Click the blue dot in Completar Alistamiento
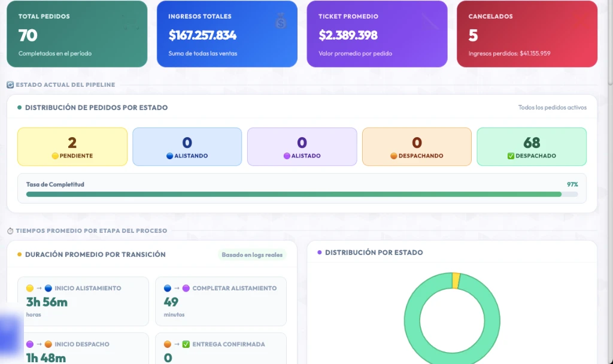This screenshot has height=364, width=613. pos(168,288)
